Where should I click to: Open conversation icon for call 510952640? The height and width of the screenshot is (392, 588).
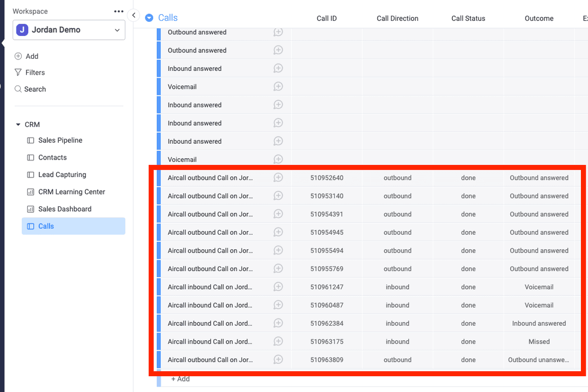(278, 177)
